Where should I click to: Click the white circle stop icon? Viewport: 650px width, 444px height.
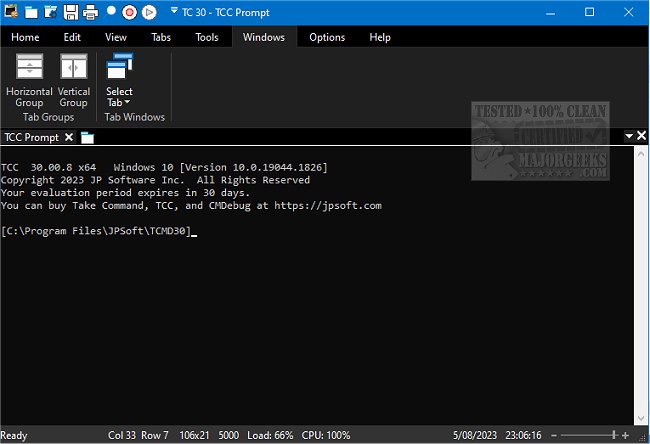110,13
